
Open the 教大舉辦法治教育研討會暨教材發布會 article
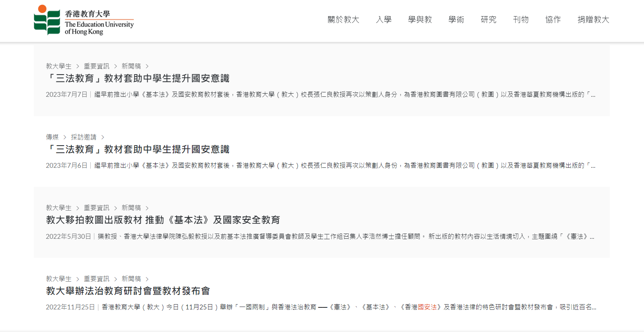[x=128, y=291]
